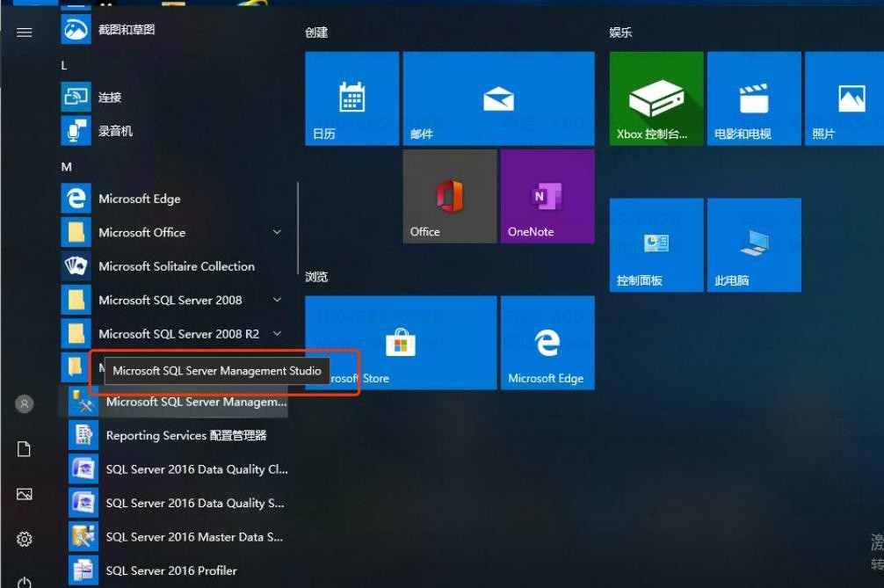The image size is (884, 588).
Task: Open the Microsoft SQL Server 2008 folder
Action: tap(172, 300)
